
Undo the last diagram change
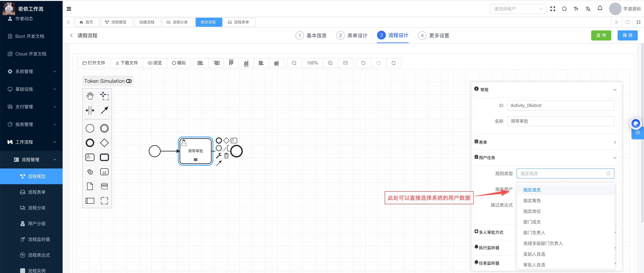[x=364, y=63]
